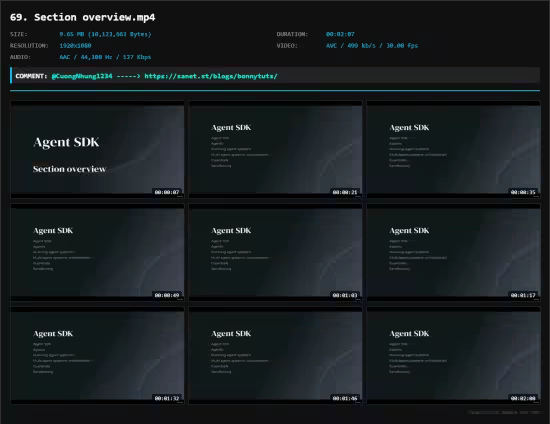Click the "RESOLUTION:" label

[x=29, y=46]
